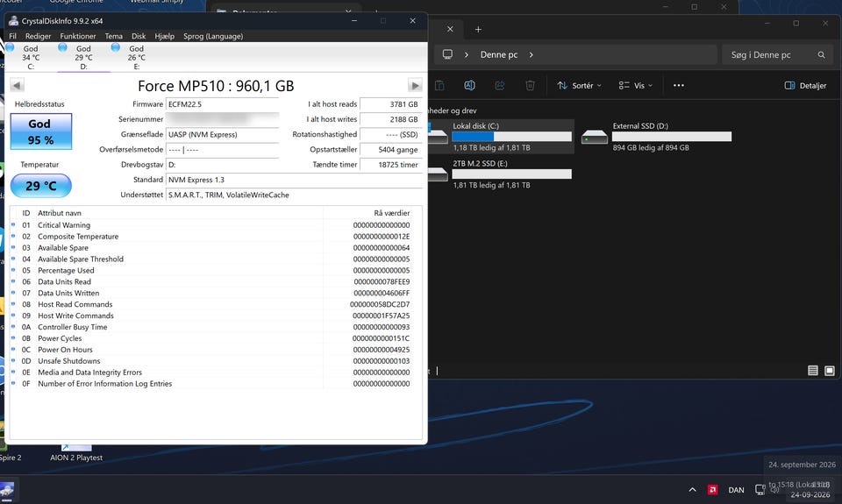Screen dimensions: 842x504
Task: Click the delete trash icon in Explorer toolbar
Action: tap(530, 85)
